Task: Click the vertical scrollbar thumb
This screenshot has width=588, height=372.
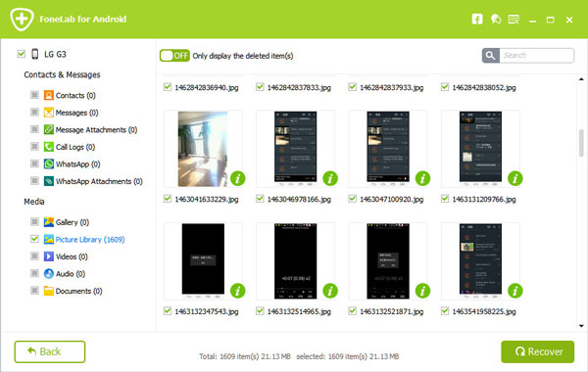Action: click(581, 143)
